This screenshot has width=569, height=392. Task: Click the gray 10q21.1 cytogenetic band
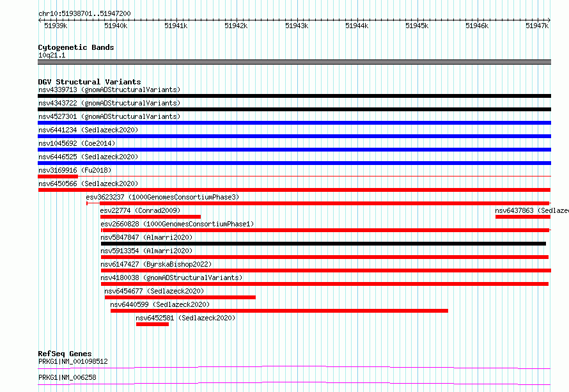[x=294, y=62]
